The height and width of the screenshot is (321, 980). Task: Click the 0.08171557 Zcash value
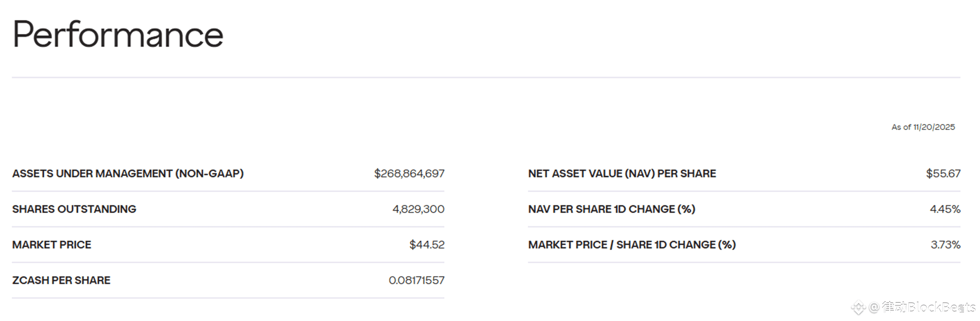click(416, 280)
